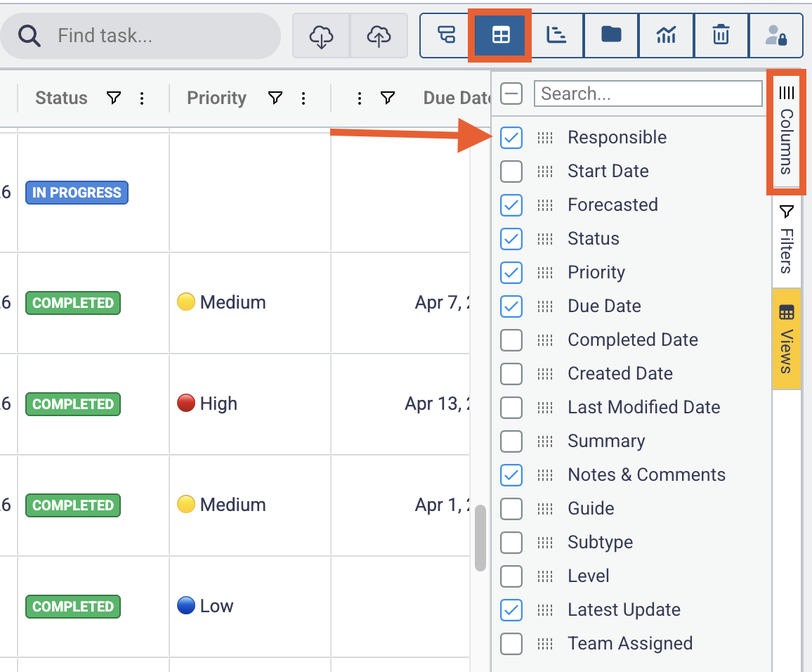Check the Guide column checkbox
Image resolution: width=812 pixels, height=672 pixels.
click(x=511, y=509)
